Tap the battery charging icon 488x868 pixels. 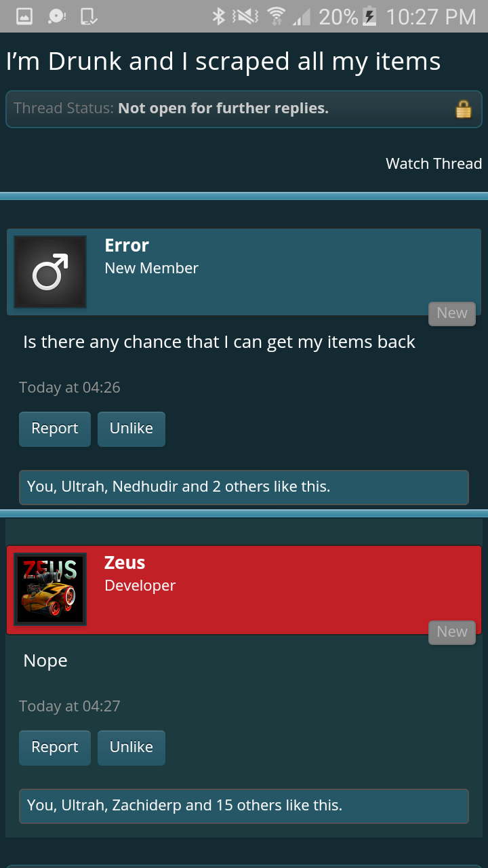370,16
